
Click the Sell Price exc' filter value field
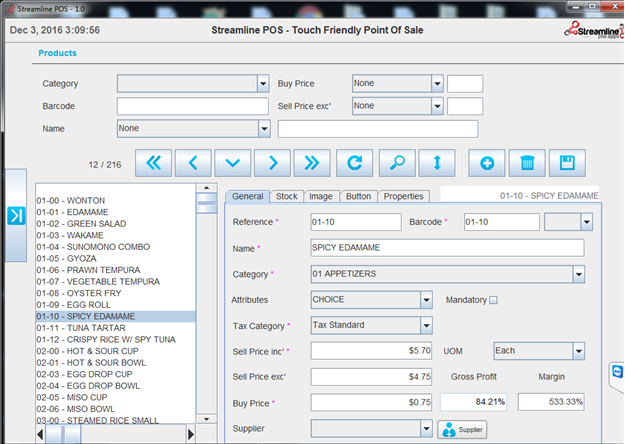[x=465, y=106]
